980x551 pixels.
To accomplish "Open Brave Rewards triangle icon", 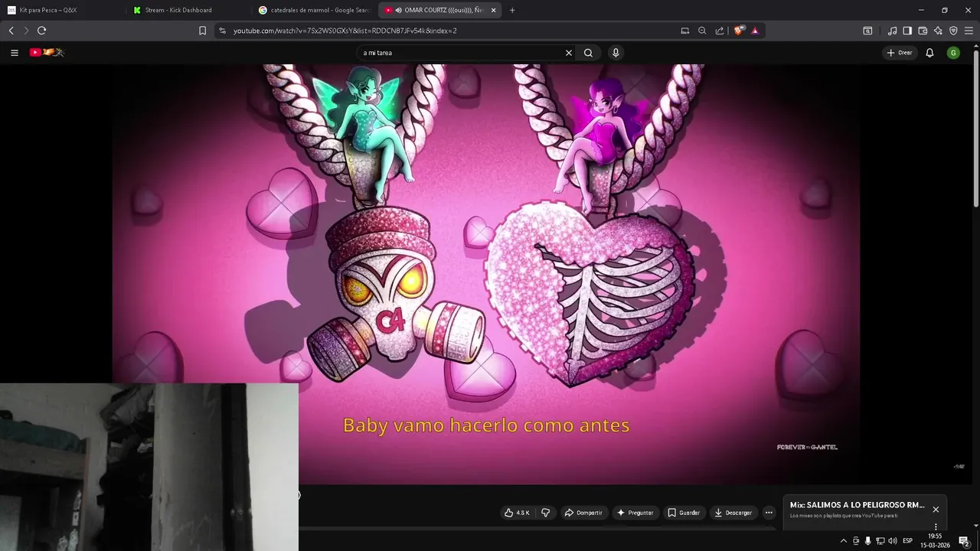I will pos(755,31).
